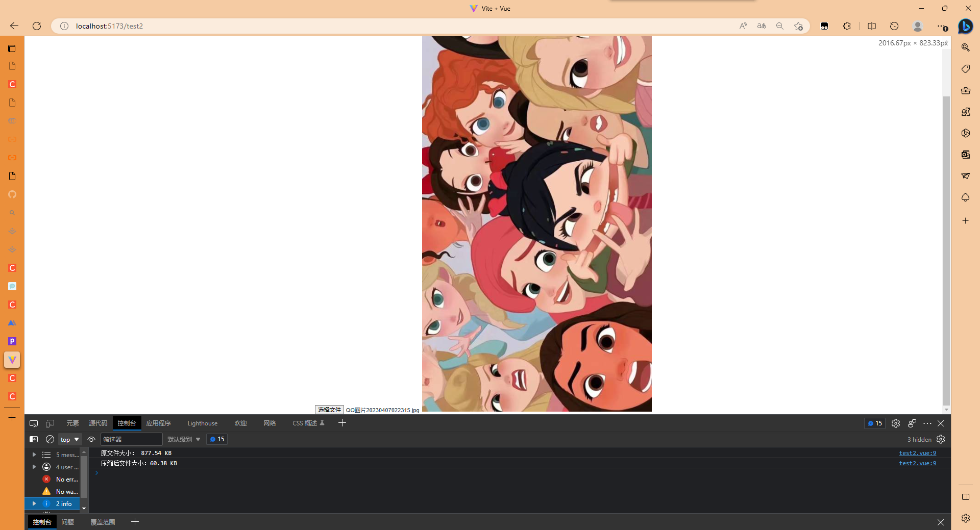980x530 pixels.
Task: Open the 欢迎 tab
Action: pyautogui.click(x=240, y=423)
